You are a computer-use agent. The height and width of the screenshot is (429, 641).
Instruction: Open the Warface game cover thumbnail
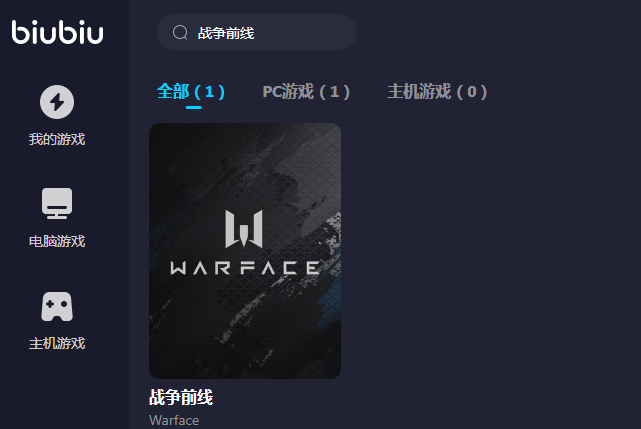[x=245, y=251]
